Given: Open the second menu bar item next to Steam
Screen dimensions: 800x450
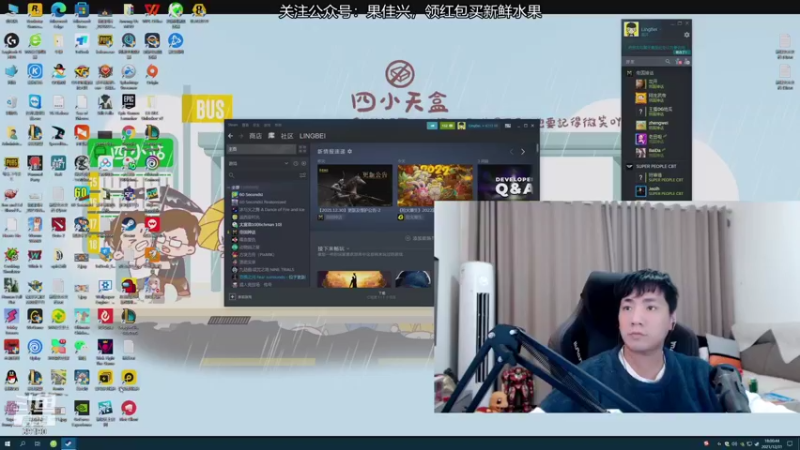Looking at the screenshot, I should (245, 124).
